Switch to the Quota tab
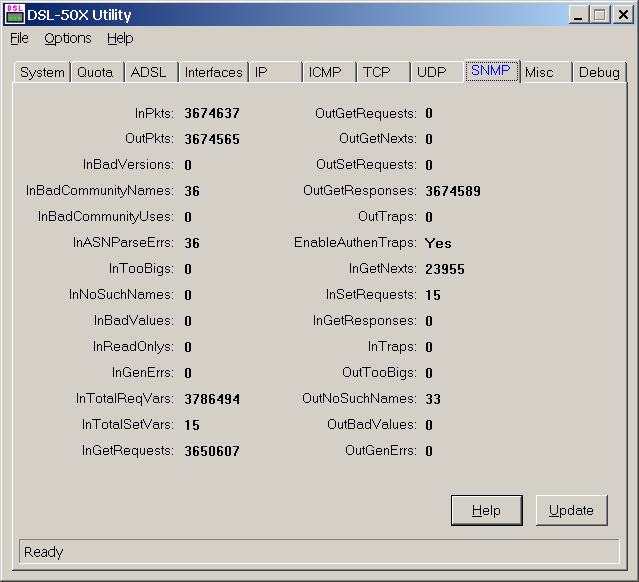This screenshot has width=639, height=582. tap(97, 72)
